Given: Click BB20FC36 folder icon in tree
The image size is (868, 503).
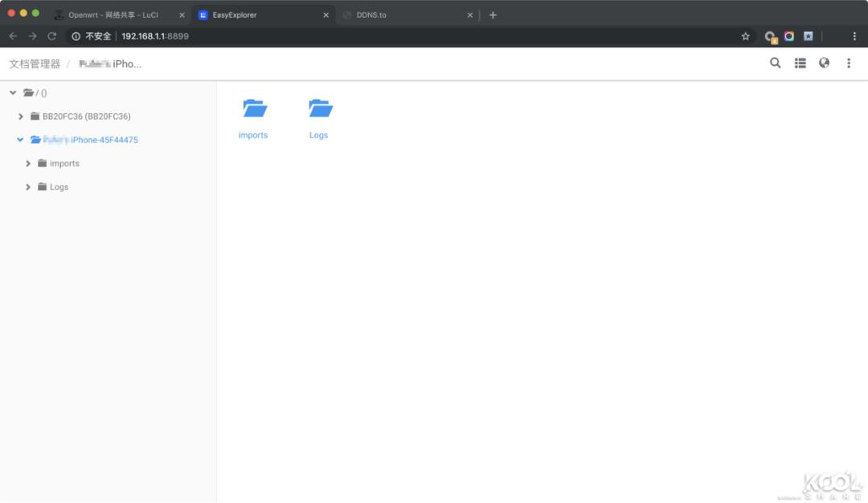Looking at the screenshot, I should coord(35,117).
